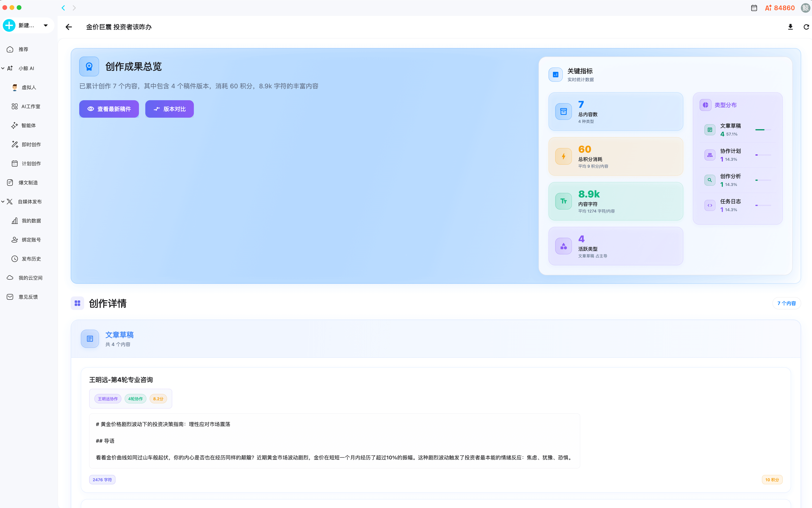The height and width of the screenshot is (508, 812).
Task: Open the 新建 dropdown arrow
Action: click(46, 26)
